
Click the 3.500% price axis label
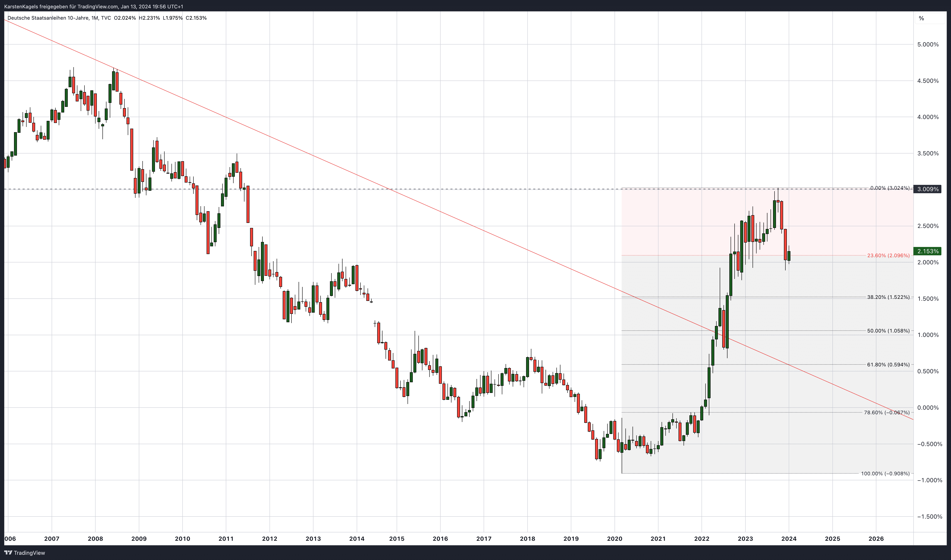pos(928,153)
